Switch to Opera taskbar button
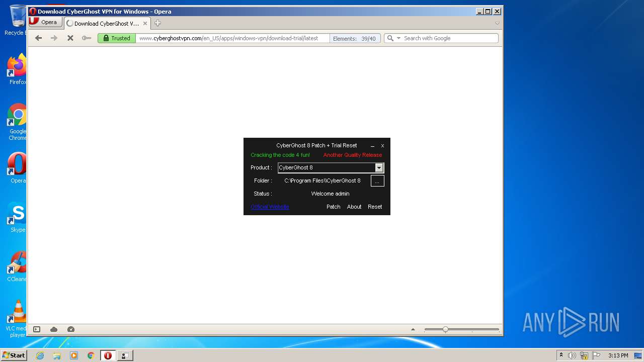Screen dimensions: 644x362 click(108, 355)
